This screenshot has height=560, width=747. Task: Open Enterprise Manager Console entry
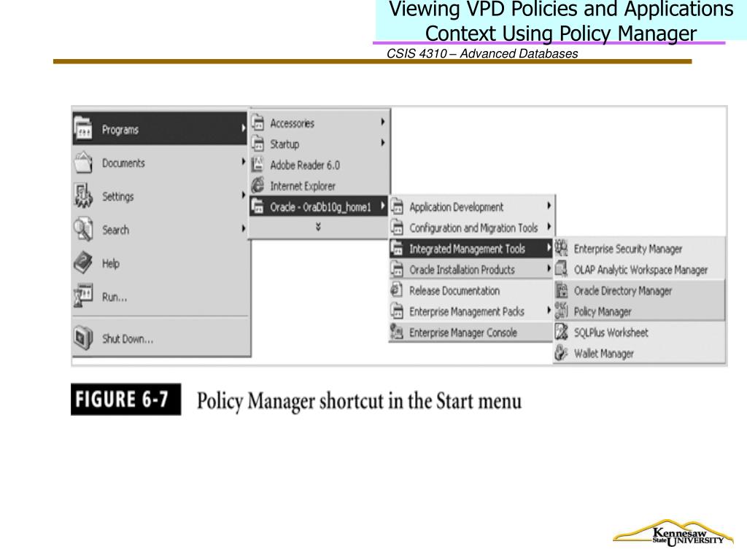(471, 332)
